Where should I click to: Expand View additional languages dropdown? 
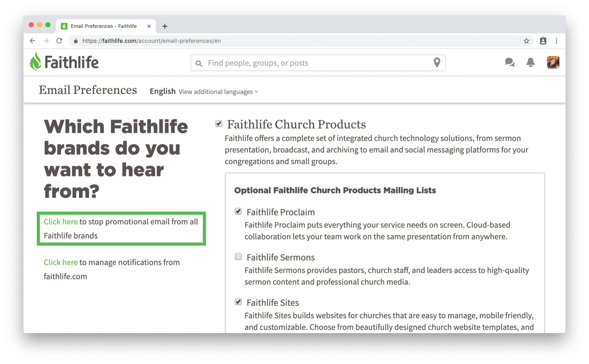(218, 92)
